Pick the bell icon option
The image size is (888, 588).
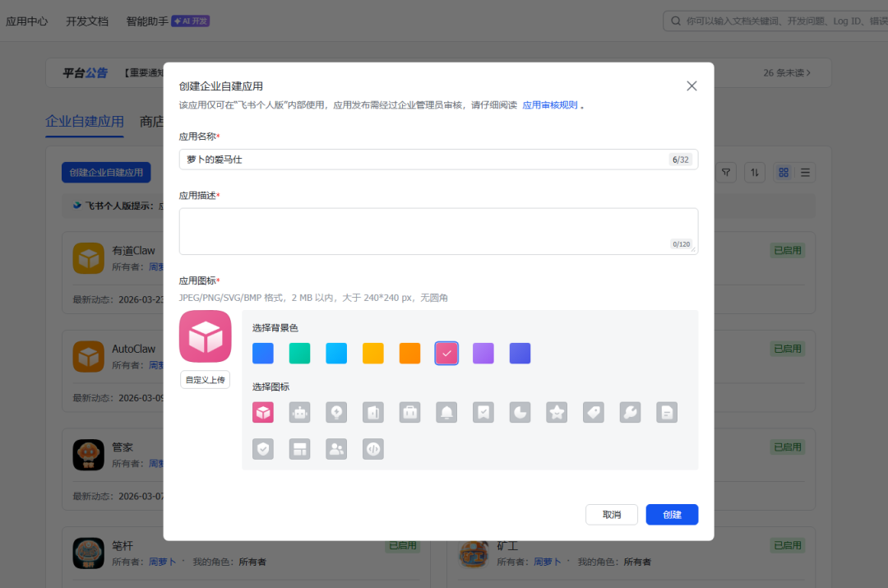[x=446, y=412]
